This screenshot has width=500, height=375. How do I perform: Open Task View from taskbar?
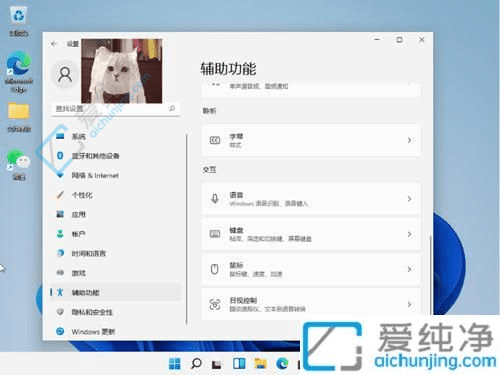[x=217, y=364]
